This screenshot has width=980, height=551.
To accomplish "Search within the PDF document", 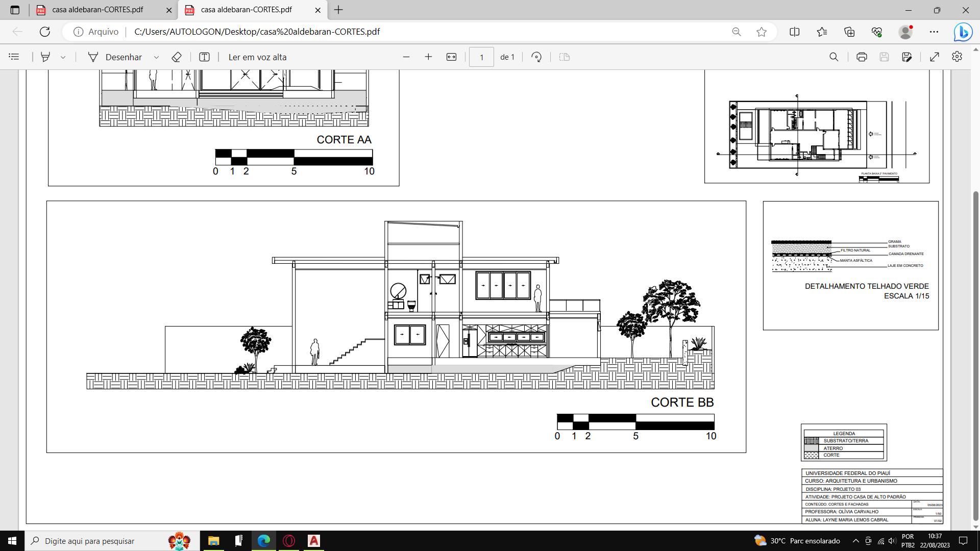I will [x=834, y=57].
